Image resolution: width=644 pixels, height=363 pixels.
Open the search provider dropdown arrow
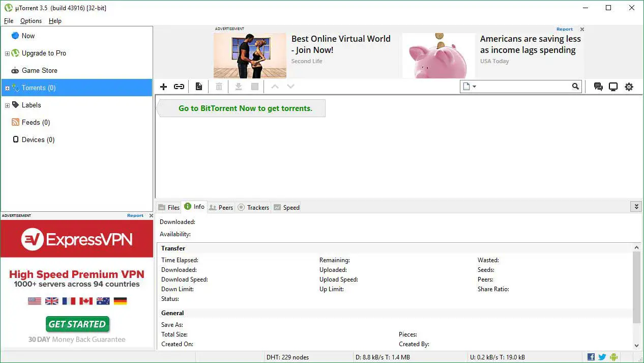[x=474, y=87]
